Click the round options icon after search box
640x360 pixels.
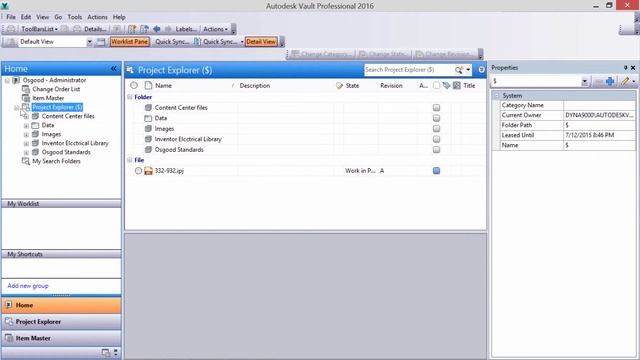pos(482,70)
